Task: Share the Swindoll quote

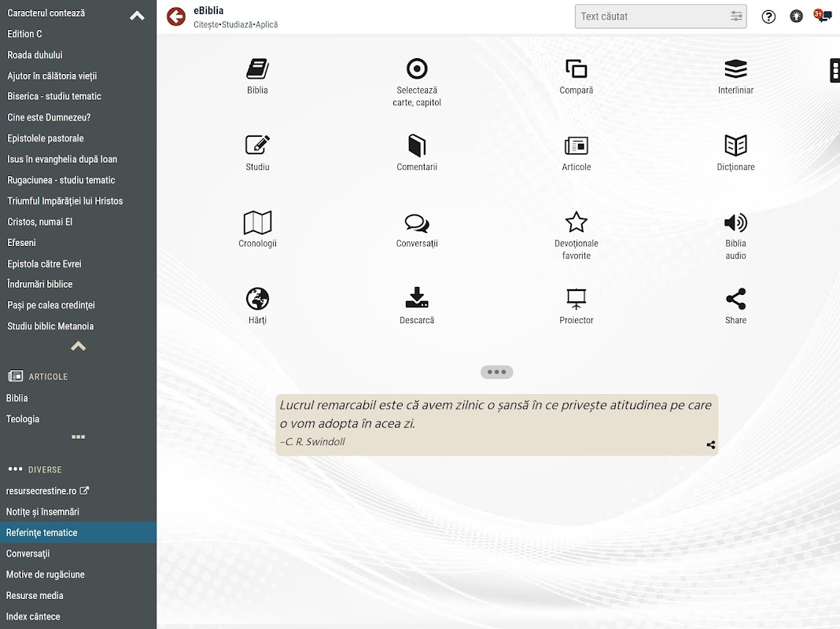Action: 711,445
